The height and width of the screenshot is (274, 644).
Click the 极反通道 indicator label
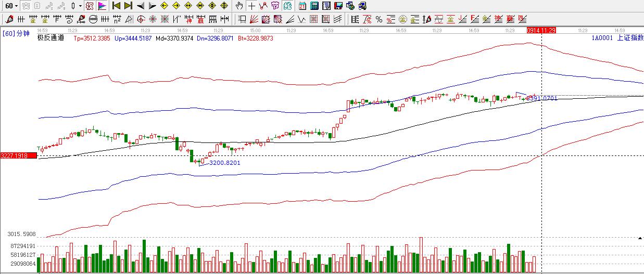click(x=50, y=38)
